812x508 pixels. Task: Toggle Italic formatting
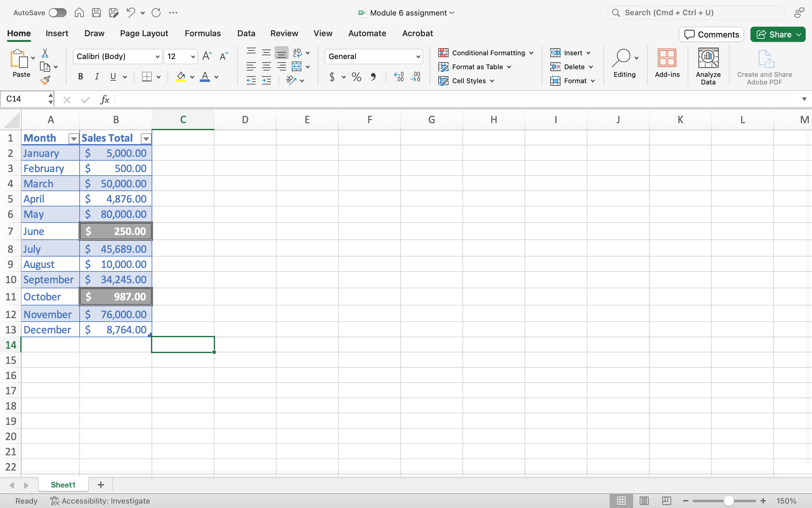click(97, 77)
